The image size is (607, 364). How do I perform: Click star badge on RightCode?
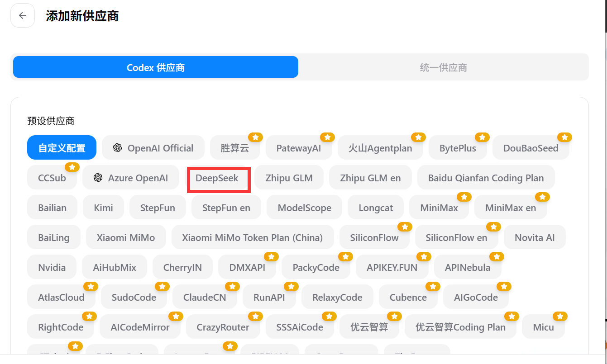89,316
